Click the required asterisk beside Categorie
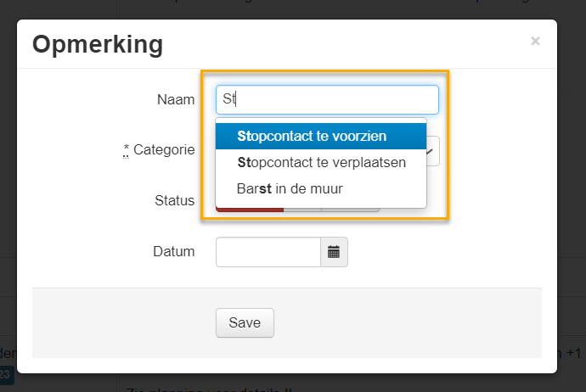Screen dimensions: 586x392 click(x=127, y=149)
